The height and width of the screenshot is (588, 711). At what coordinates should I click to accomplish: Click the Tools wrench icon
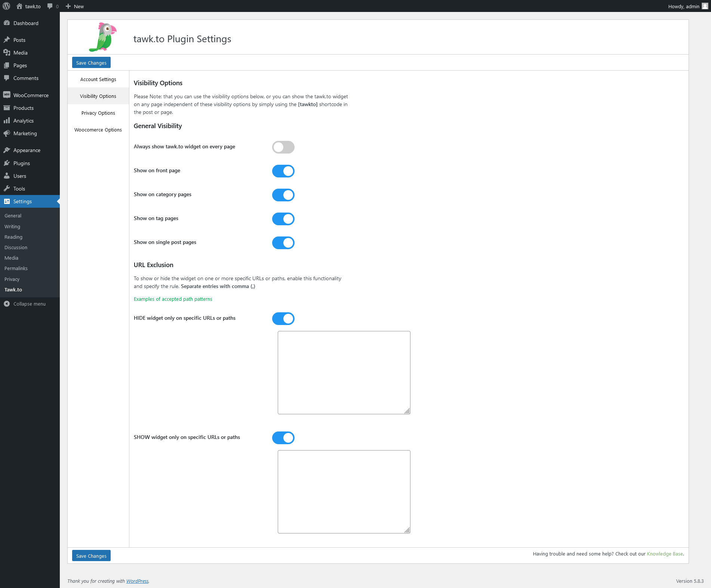(7, 188)
